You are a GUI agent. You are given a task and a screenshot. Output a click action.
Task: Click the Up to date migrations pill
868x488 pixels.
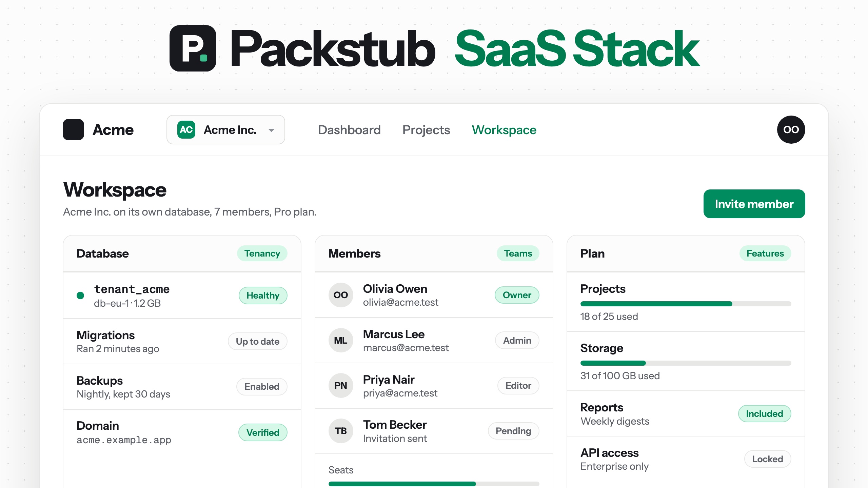click(258, 341)
